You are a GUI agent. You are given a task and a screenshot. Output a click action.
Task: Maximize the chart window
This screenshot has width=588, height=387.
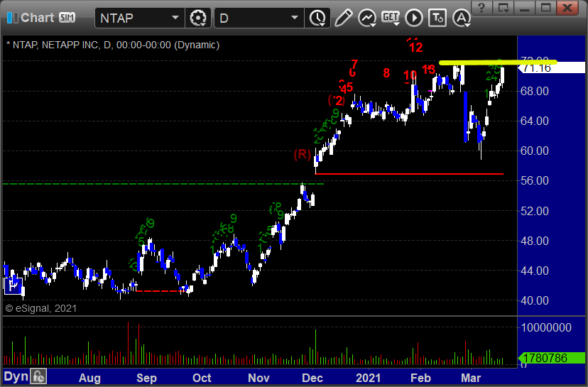click(545, 7)
